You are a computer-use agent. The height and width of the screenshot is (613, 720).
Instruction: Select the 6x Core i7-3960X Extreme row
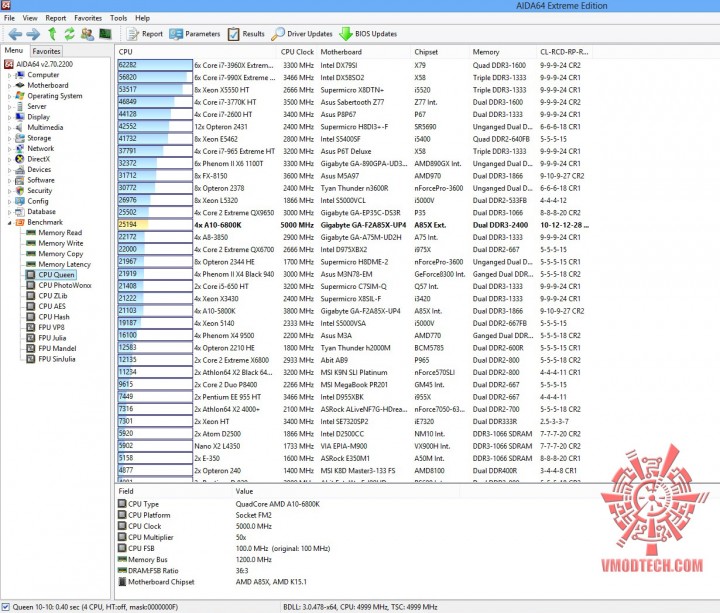354,65
